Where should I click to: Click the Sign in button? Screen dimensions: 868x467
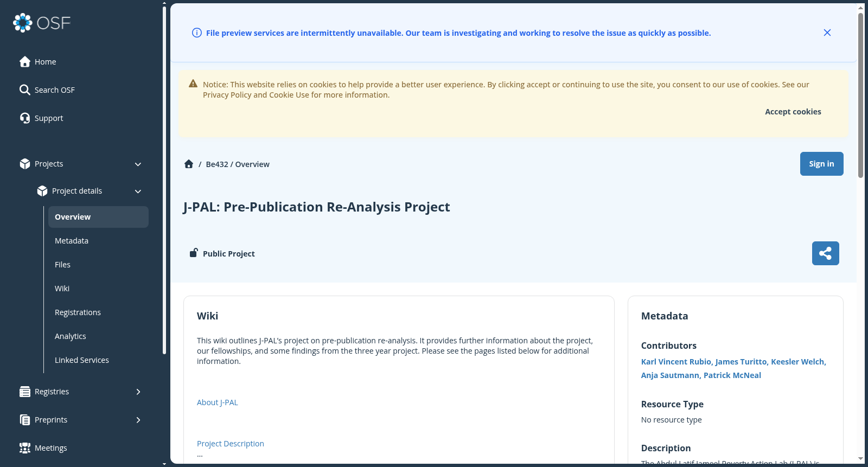tap(821, 164)
